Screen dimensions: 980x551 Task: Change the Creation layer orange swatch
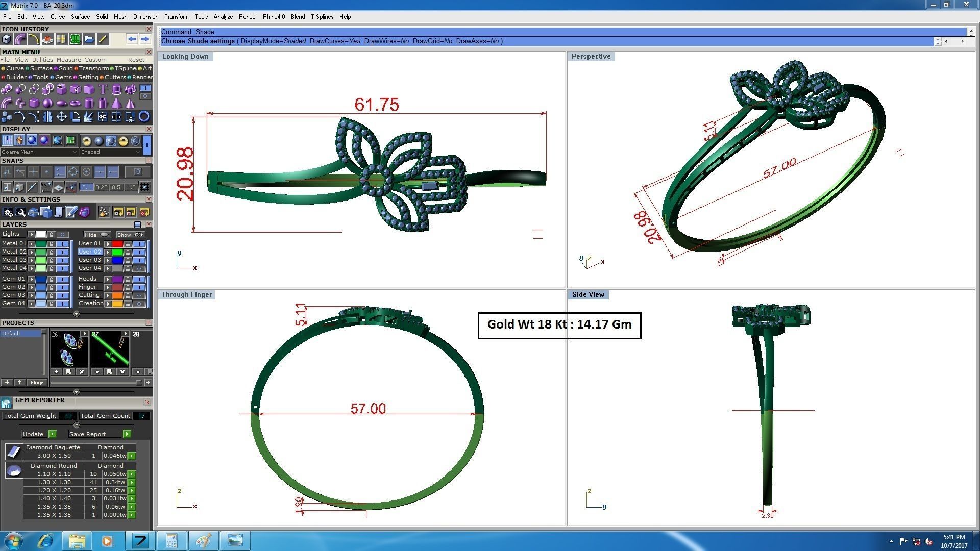[x=117, y=304]
